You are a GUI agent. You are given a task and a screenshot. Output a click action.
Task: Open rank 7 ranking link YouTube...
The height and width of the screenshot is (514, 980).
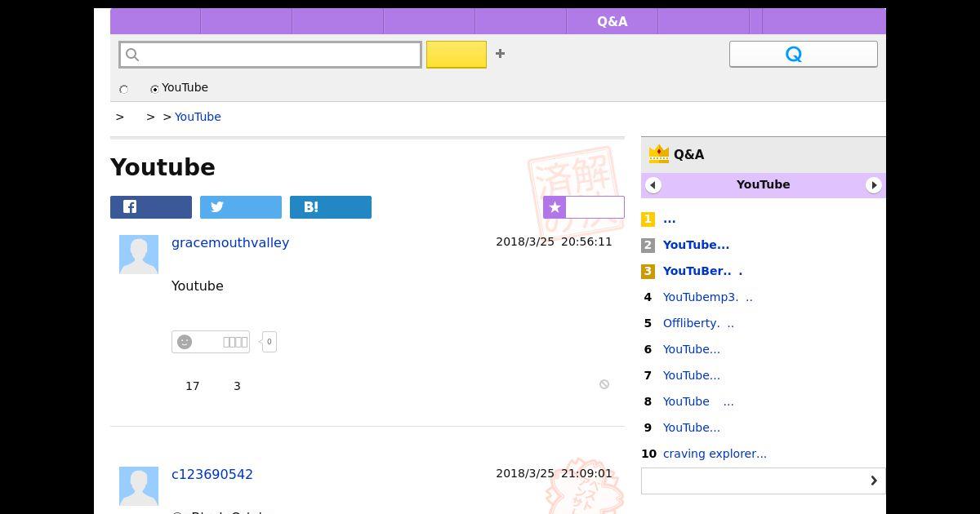pyautogui.click(x=692, y=375)
